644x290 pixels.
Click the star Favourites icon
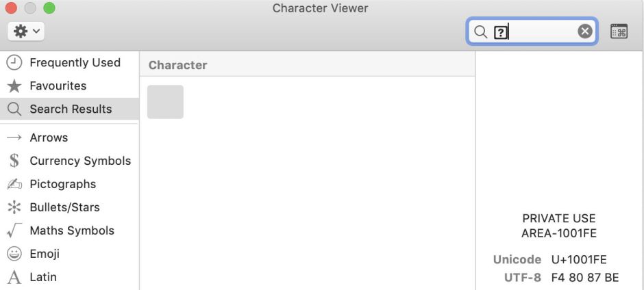click(14, 86)
